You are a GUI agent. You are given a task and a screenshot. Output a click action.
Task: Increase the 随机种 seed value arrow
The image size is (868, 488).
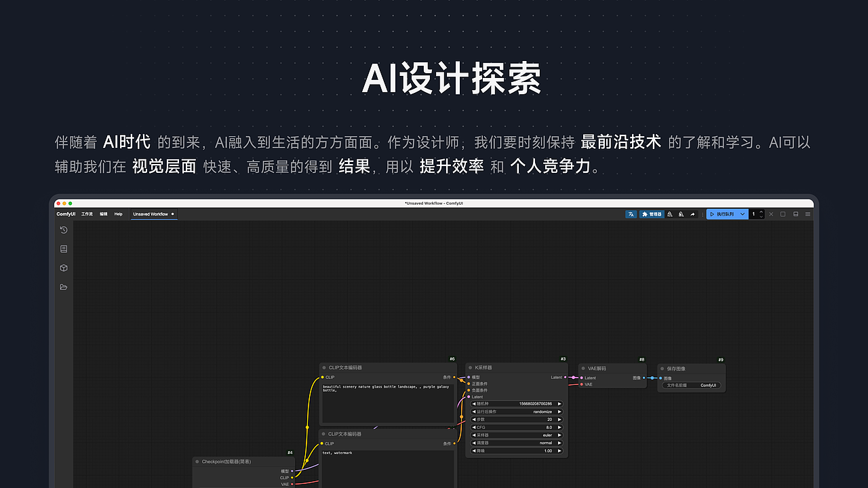[x=559, y=404]
